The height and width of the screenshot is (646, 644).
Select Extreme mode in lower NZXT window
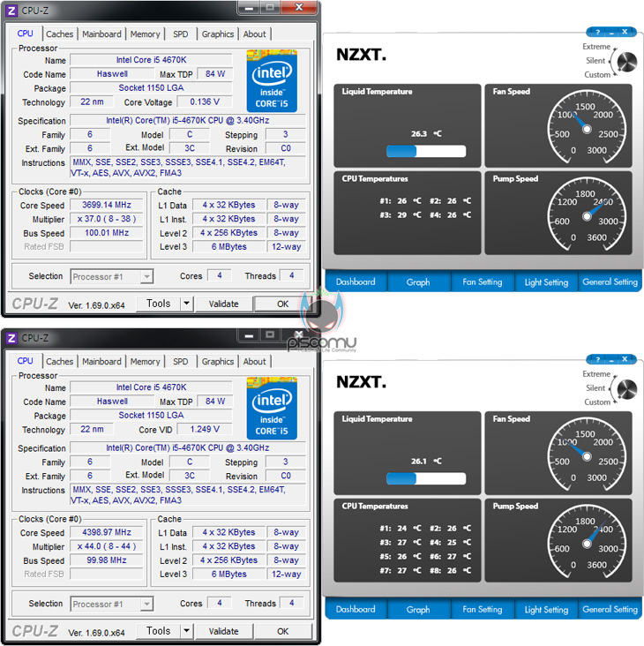coord(595,374)
